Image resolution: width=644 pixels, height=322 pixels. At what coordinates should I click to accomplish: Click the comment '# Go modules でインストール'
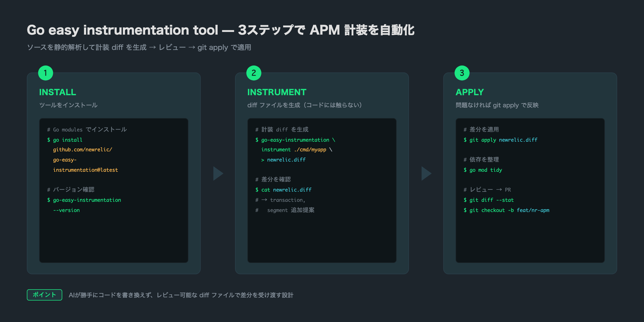87,130
